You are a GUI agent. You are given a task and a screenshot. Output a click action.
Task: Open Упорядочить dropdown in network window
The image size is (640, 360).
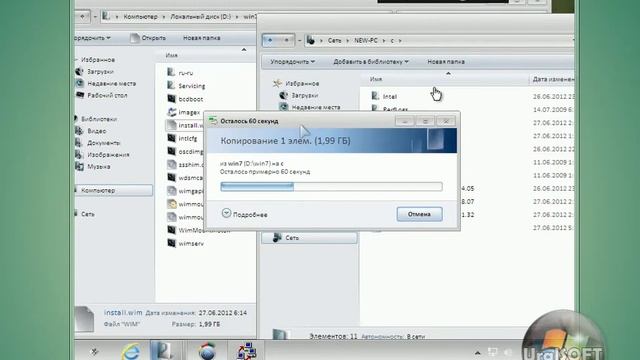pos(292,62)
